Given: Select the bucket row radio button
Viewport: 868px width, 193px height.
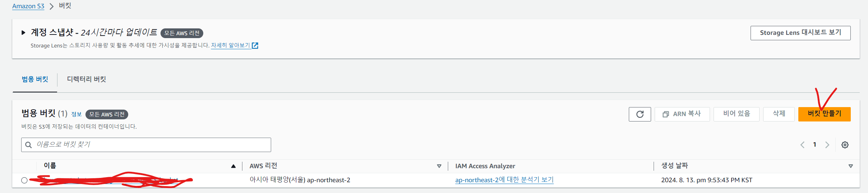Looking at the screenshot, I should pyautogui.click(x=24, y=180).
